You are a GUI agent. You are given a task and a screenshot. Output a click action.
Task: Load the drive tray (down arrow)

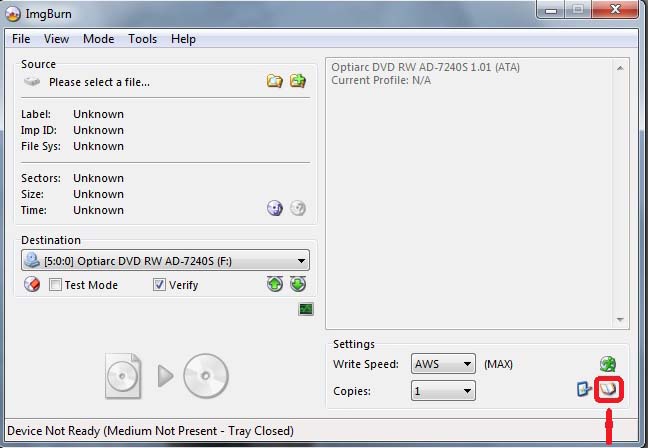tap(298, 284)
